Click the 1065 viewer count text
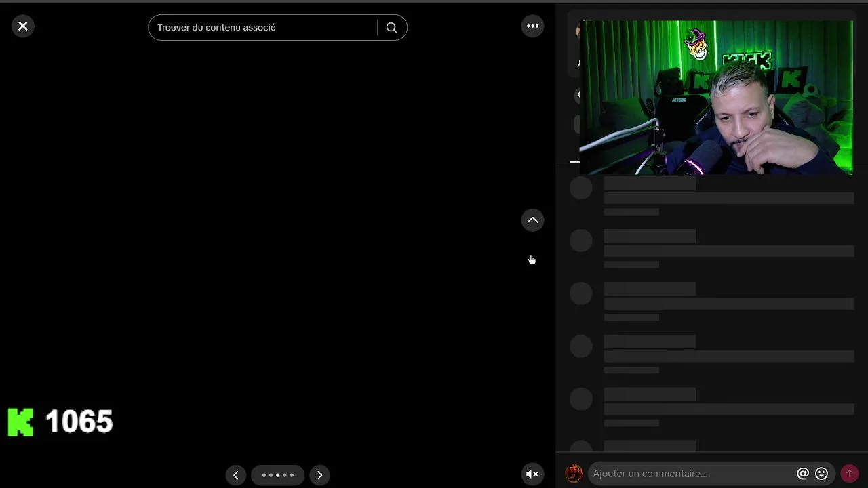Screen dimensions: 868x488 tap(79, 422)
